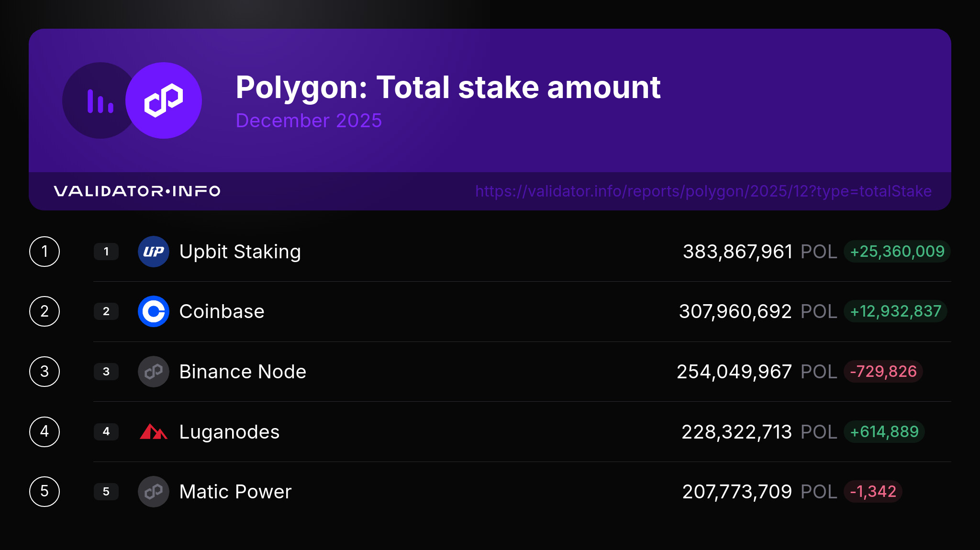Click the Upbit Staking logo icon

pos(154,252)
